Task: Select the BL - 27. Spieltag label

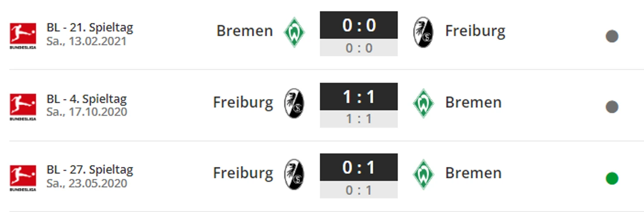Action: click(x=90, y=170)
